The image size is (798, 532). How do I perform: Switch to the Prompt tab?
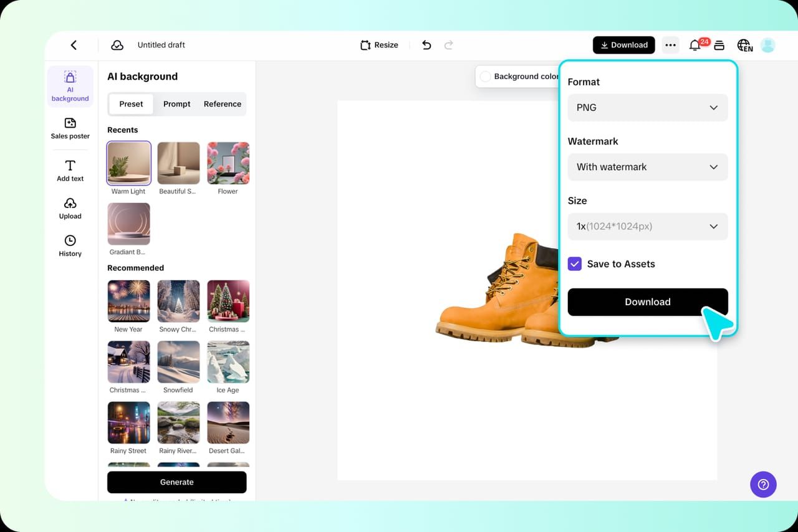coord(177,104)
